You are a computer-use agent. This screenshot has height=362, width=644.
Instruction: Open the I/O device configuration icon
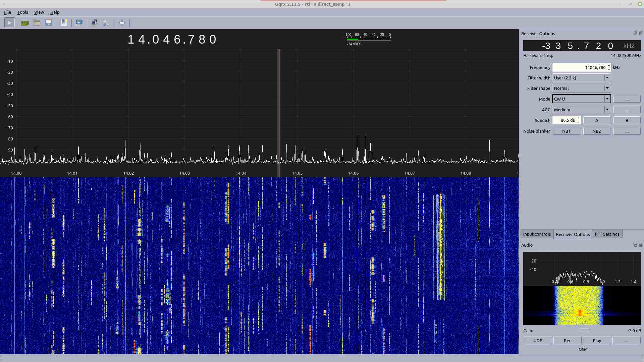[x=25, y=23]
